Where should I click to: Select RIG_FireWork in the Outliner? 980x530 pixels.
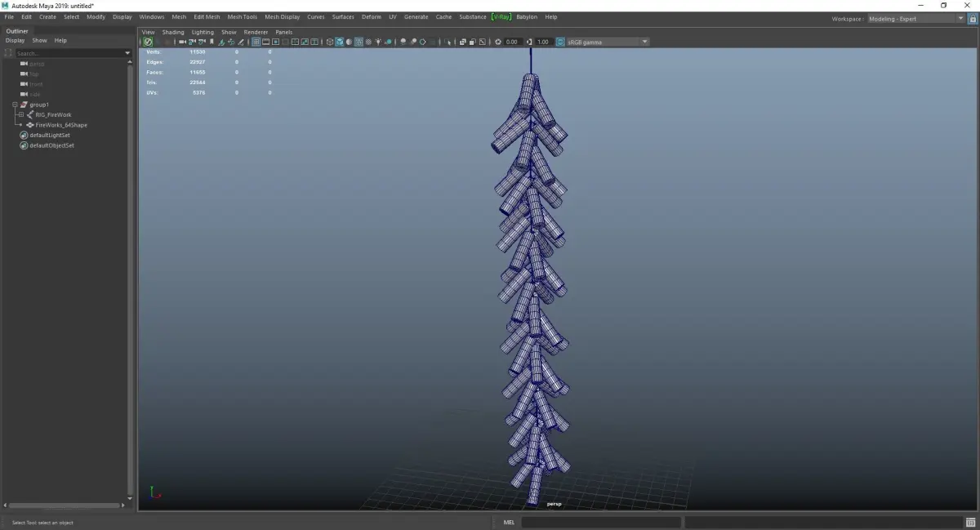pos(53,115)
